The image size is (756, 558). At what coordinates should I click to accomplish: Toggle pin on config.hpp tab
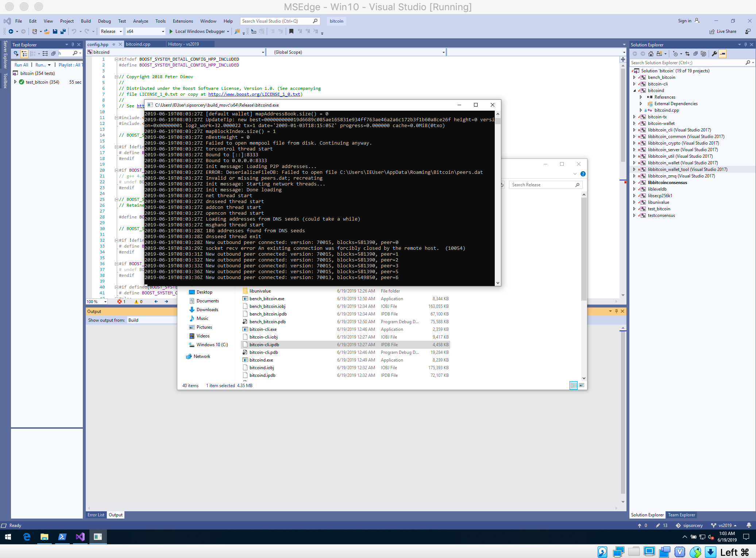113,44
